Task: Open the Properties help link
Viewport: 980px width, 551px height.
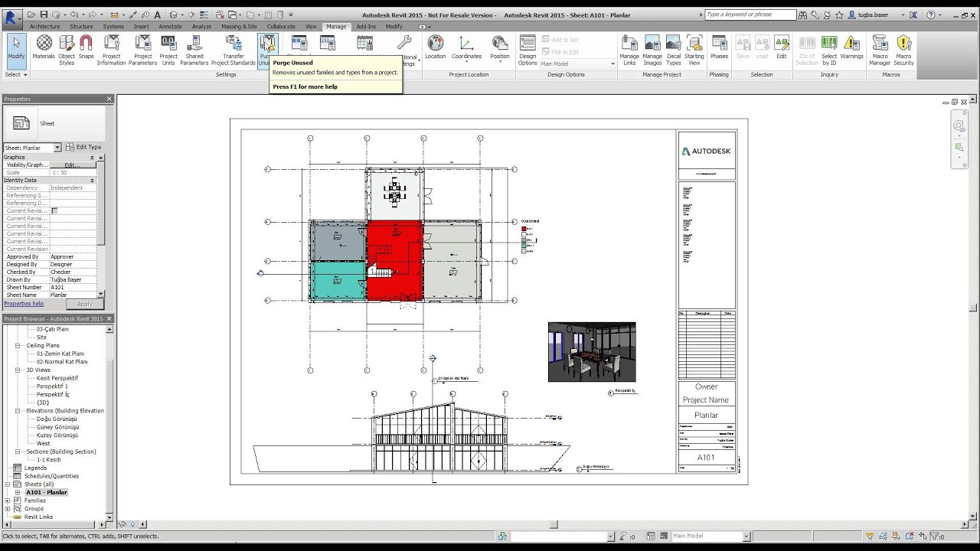Action: pyautogui.click(x=24, y=304)
